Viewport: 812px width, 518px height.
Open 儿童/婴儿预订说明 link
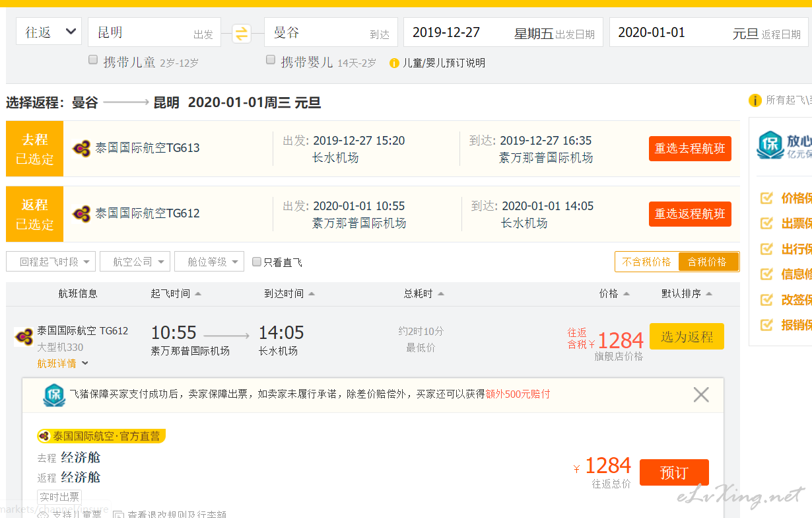[444, 63]
